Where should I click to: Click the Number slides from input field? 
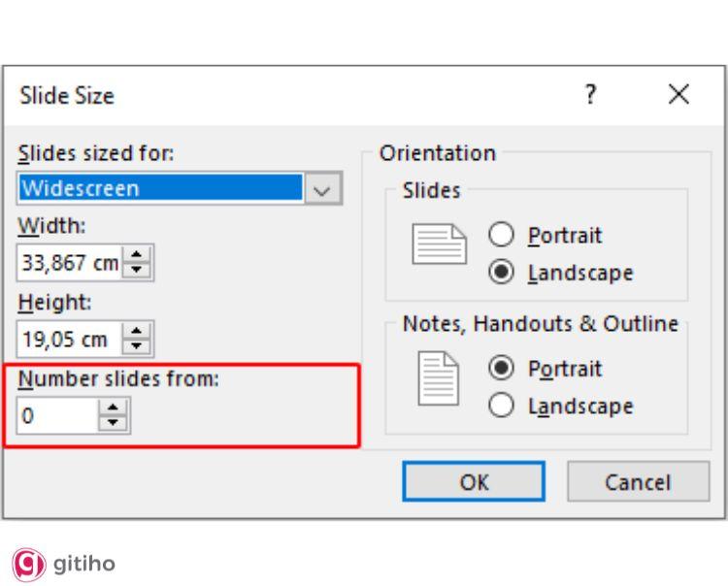coord(58,417)
